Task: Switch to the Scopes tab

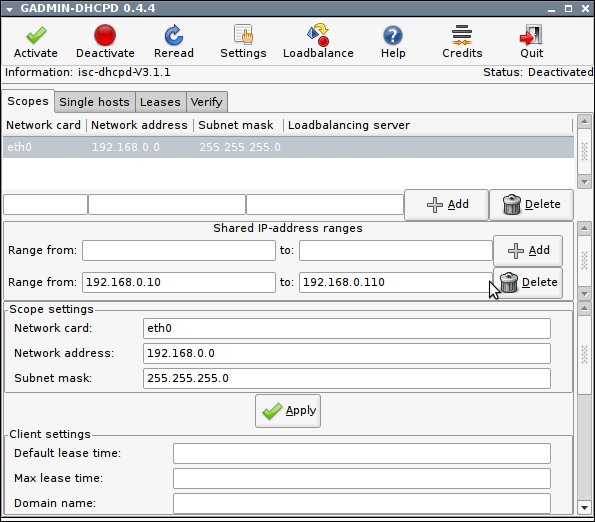Action: tap(28, 101)
